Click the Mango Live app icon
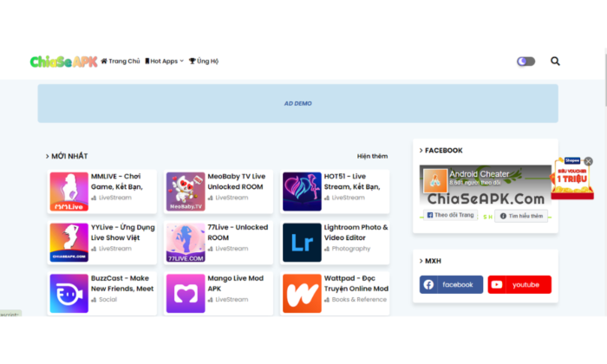This screenshot has height=364, width=607. click(x=185, y=293)
